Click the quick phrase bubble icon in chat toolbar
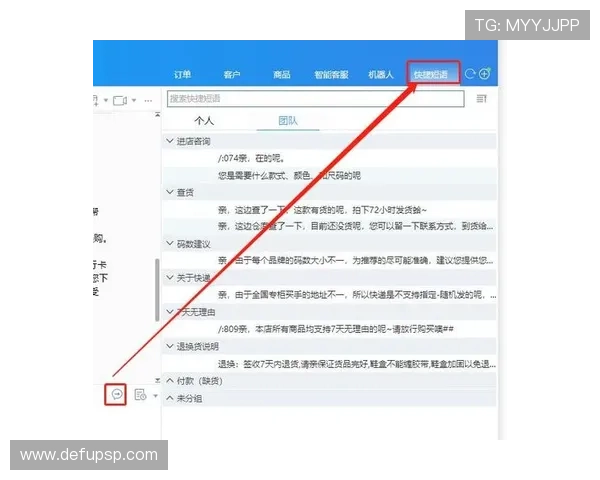The image size is (600, 480). [116, 394]
